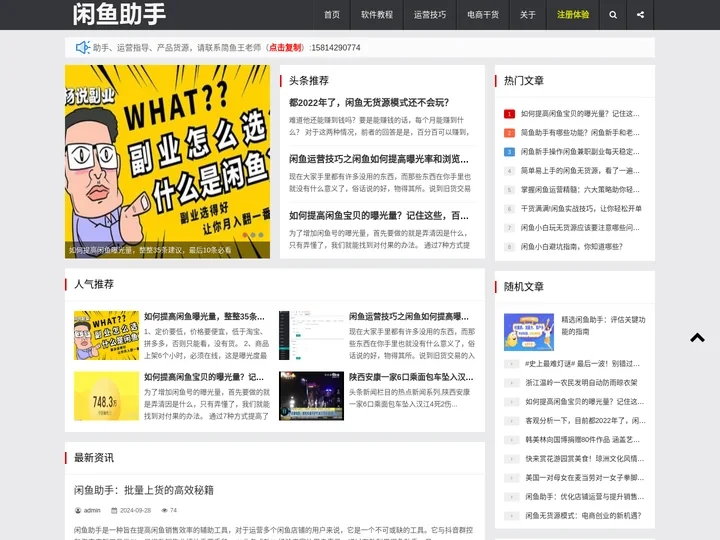Open hot article 简单易上手的闲鱼无货源
The height and width of the screenshot is (540, 720).
tap(580, 171)
